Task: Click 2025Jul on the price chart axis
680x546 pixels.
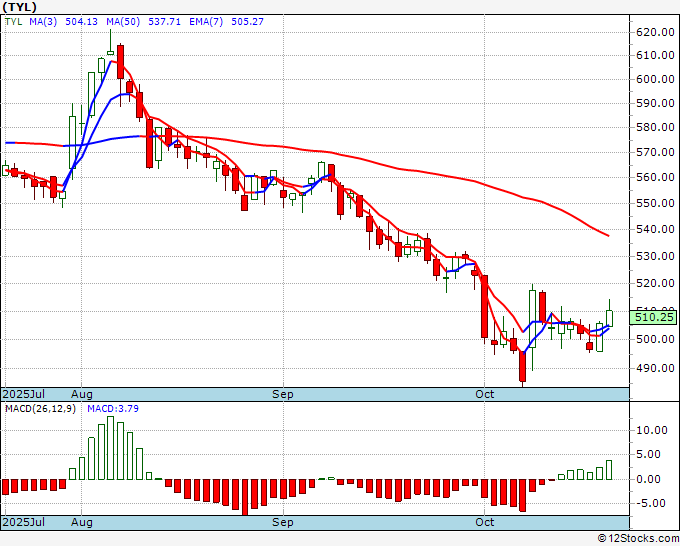Action: 24,394
